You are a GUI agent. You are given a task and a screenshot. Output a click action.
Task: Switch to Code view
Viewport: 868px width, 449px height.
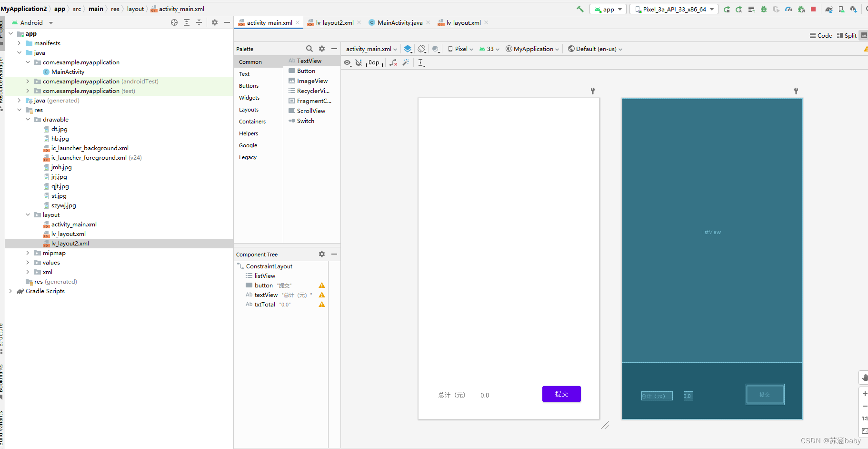[821, 35]
